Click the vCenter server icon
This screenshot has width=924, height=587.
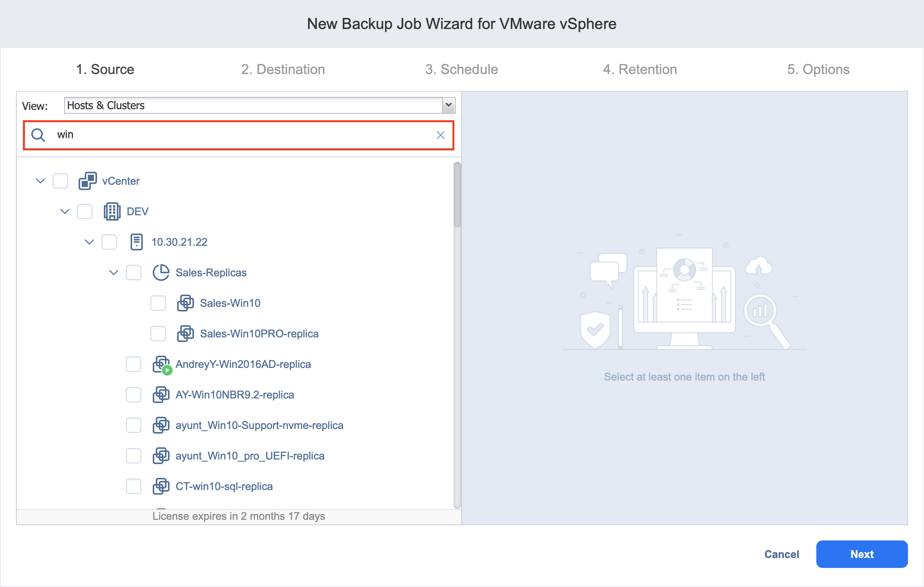pyautogui.click(x=87, y=181)
